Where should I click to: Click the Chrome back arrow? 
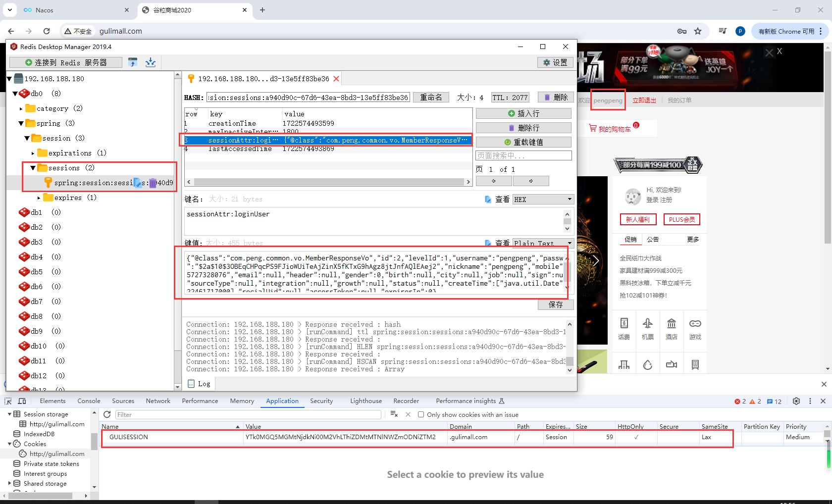[11, 31]
